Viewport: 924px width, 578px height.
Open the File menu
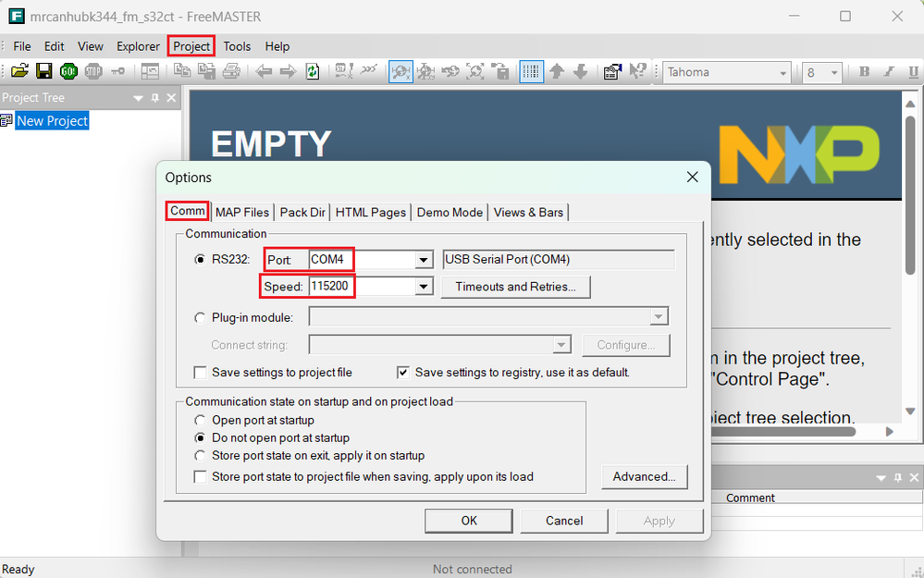coord(22,46)
